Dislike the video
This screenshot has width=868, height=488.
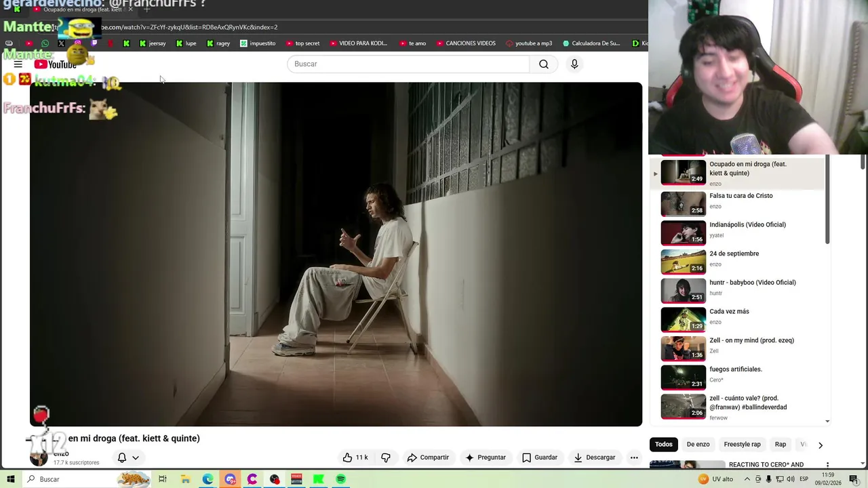386,457
